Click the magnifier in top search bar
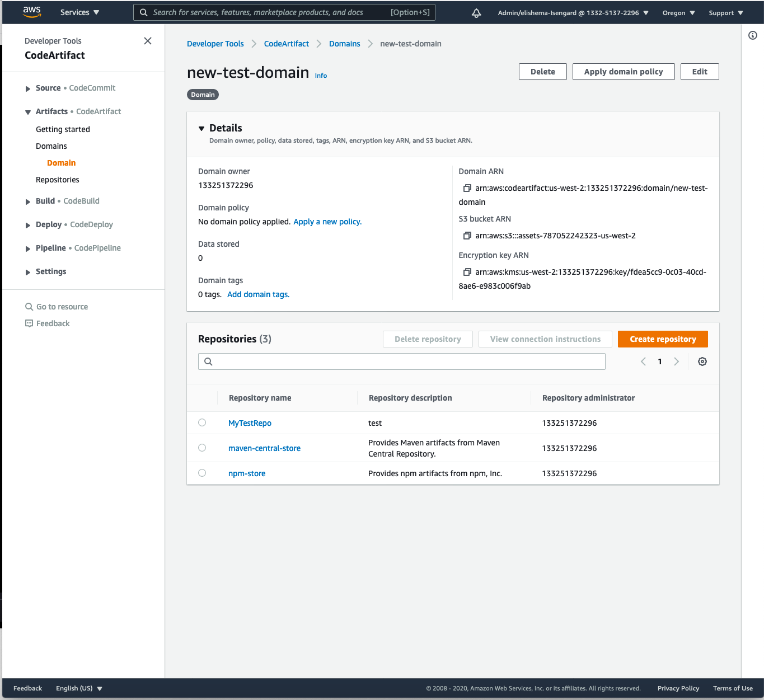764x700 pixels. click(x=144, y=12)
